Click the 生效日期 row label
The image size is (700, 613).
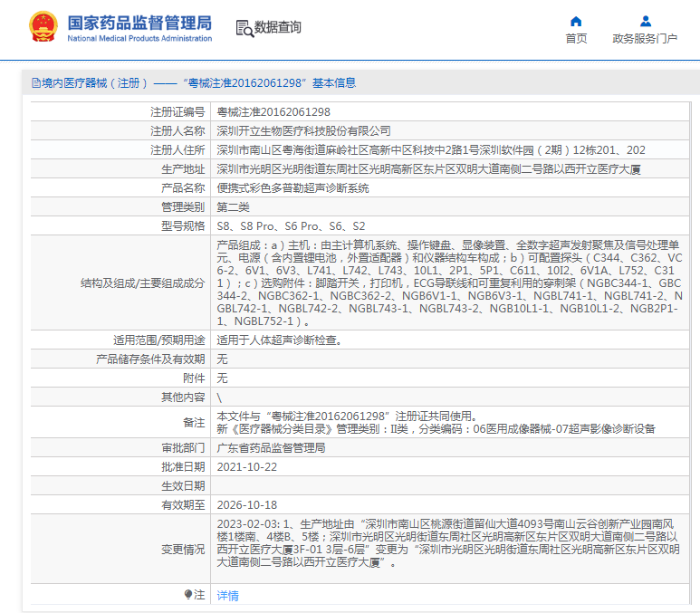coord(183,485)
